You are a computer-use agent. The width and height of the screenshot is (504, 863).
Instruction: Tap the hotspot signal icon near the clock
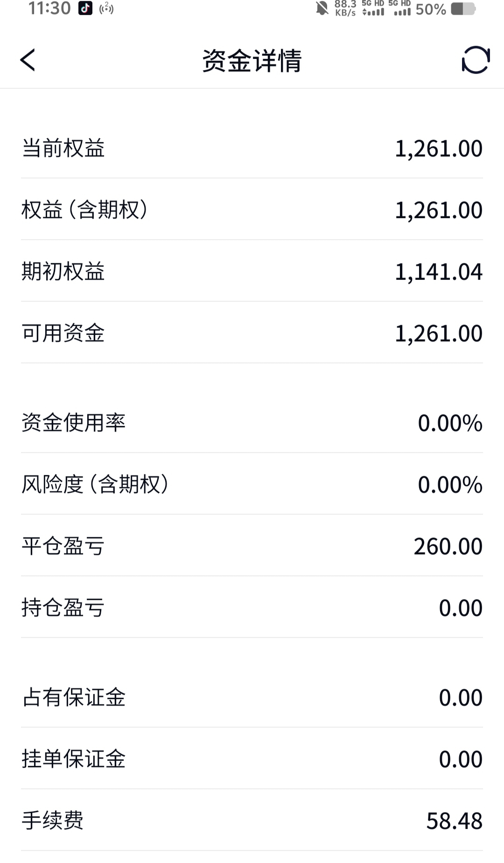[x=106, y=8]
